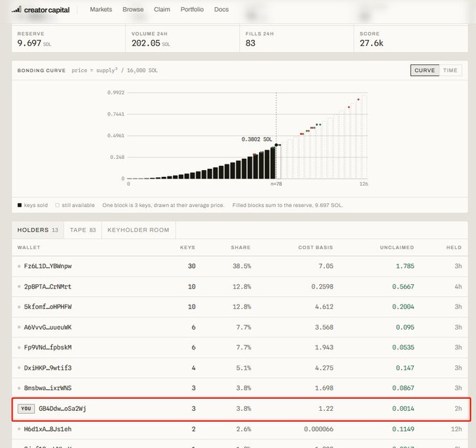
Task: Click unclaimed value 0.5667
Action: pos(403,286)
